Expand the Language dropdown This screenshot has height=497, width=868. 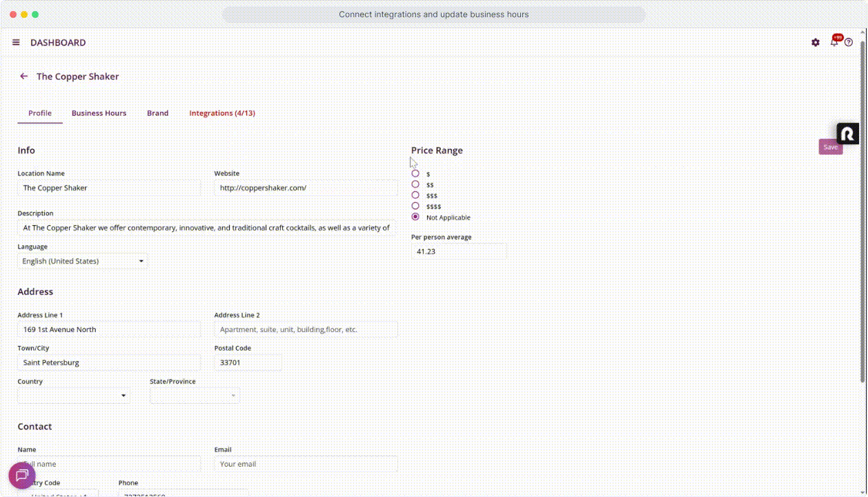pyautogui.click(x=82, y=262)
